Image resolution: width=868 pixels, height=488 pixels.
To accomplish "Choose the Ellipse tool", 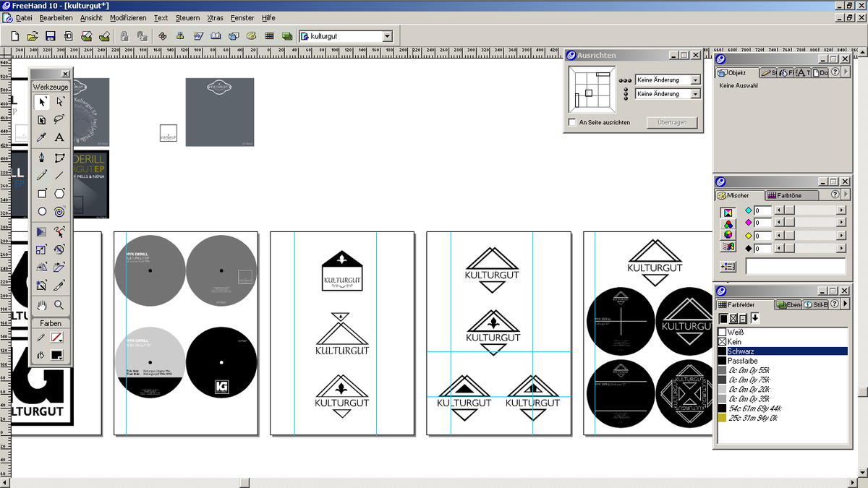I will click(42, 212).
